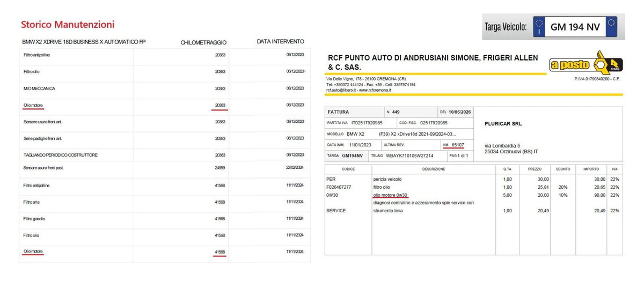Screen dimensions: 644x282
Task: Click DATA IMM. value 11/01/2023
Action: 361,145
